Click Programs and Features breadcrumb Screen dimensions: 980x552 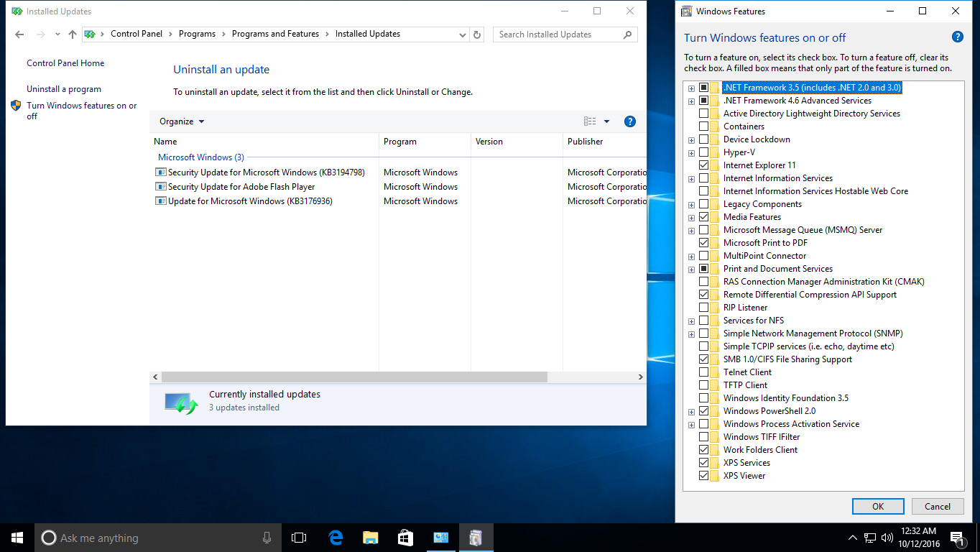click(x=275, y=34)
